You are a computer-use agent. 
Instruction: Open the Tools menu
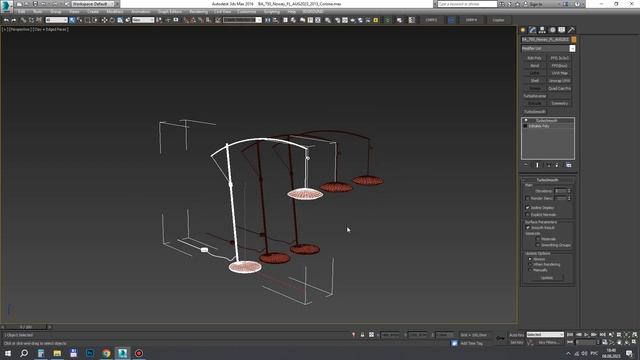pos(38,12)
